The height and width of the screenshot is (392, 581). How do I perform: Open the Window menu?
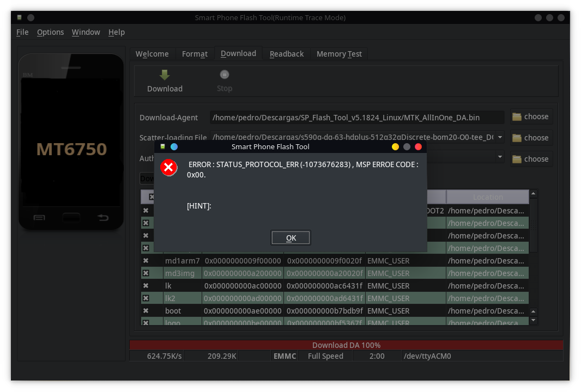click(x=86, y=32)
